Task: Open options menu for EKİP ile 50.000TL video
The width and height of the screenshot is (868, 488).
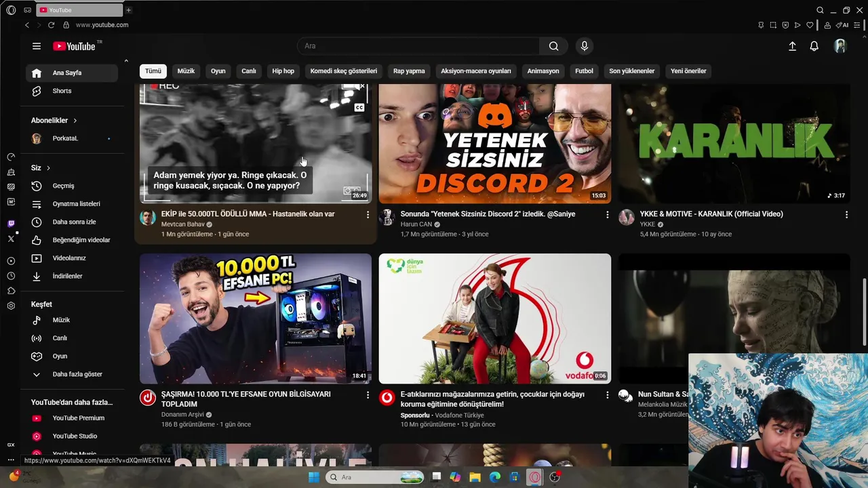Action: point(368,215)
